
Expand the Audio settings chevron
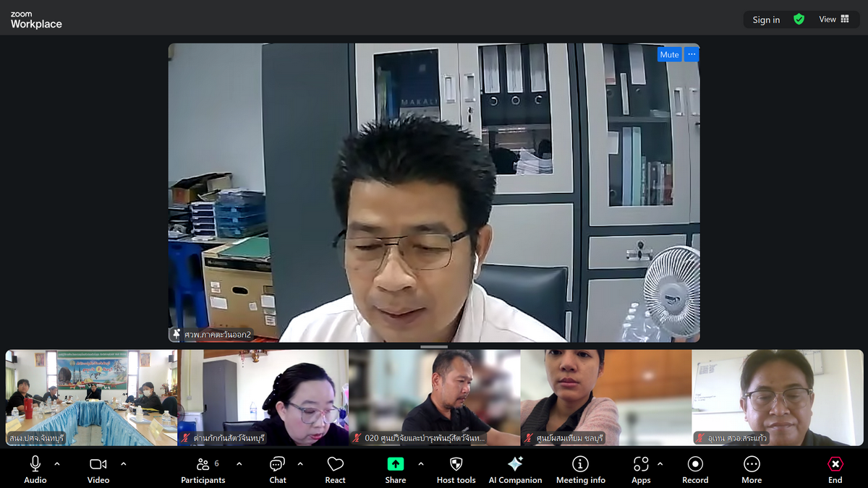(x=57, y=463)
